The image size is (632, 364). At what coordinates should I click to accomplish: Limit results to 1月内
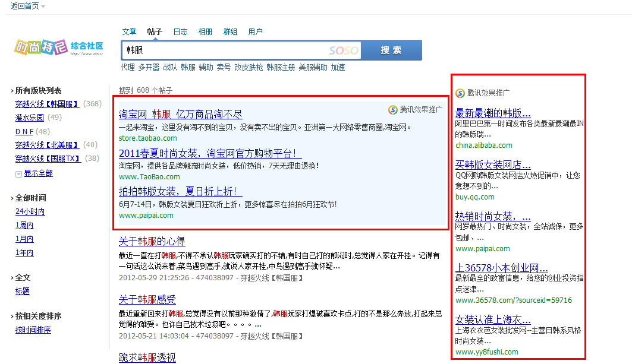[x=24, y=239]
